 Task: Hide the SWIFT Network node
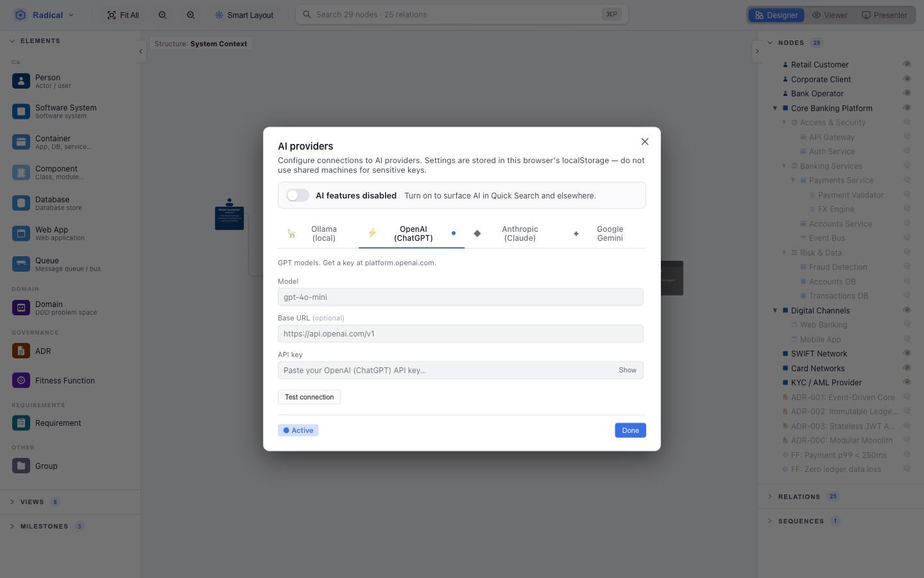pos(907,353)
